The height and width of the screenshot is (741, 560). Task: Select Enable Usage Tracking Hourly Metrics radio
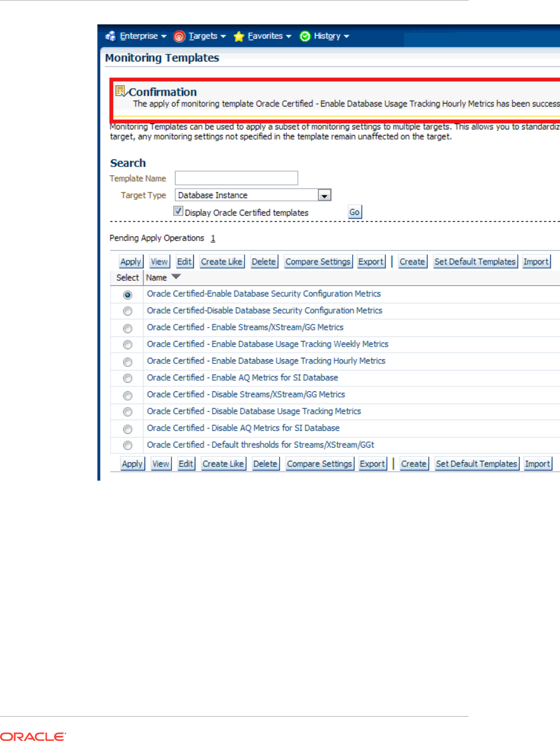[128, 362]
